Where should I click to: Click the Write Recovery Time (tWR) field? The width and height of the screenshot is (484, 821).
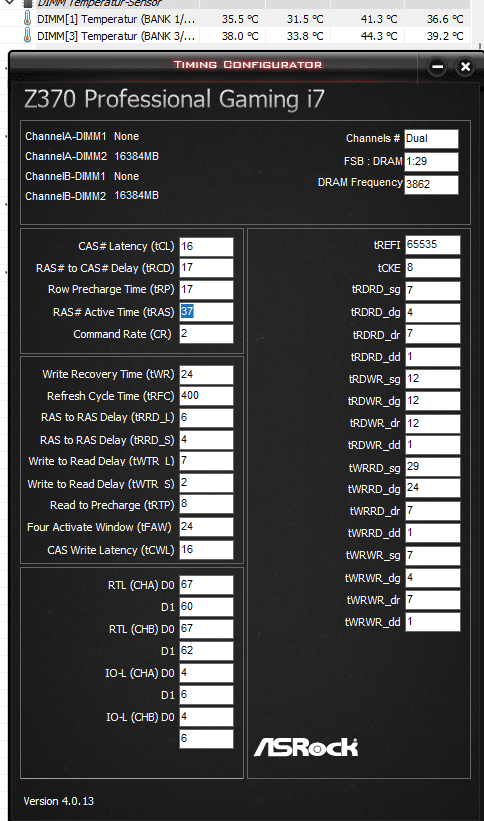pyautogui.click(x=206, y=375)
